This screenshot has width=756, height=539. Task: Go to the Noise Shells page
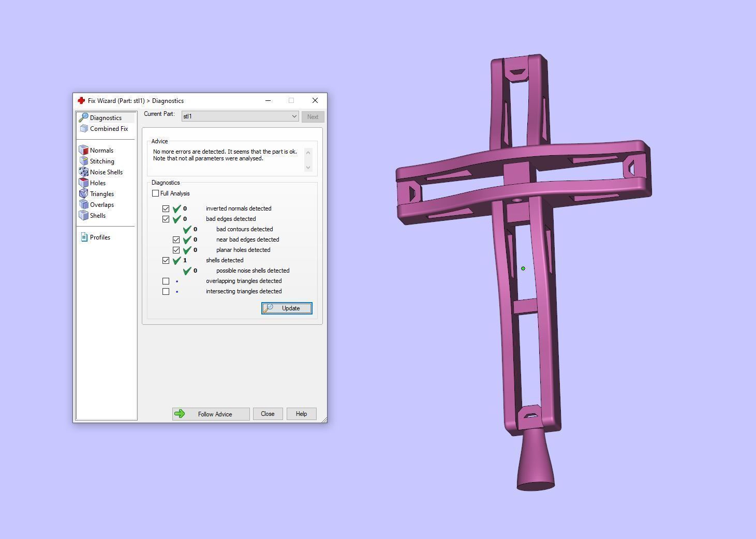pyautogui.click(x=106, y=172)
